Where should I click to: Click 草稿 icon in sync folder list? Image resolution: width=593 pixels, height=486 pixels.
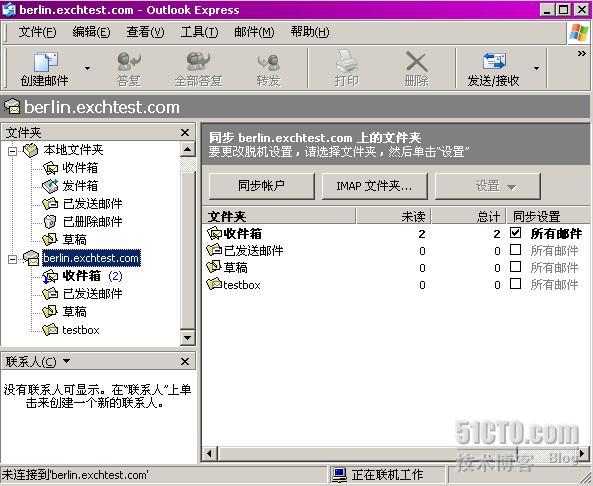[x=214, y=267]
